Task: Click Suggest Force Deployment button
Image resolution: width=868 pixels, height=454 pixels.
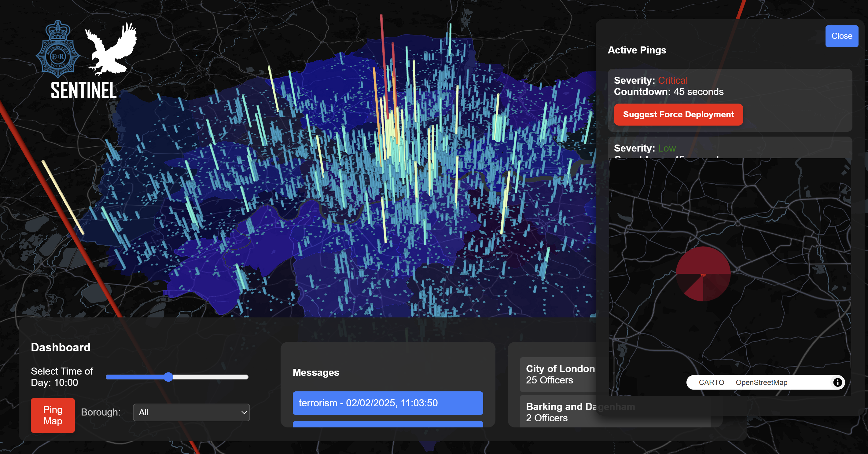Action: tap(678, 115)
